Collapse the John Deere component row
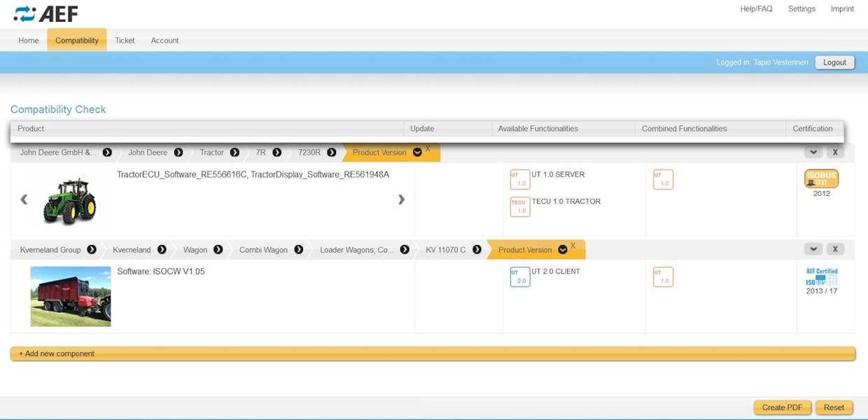868x420 pixels. click(813, 152)
